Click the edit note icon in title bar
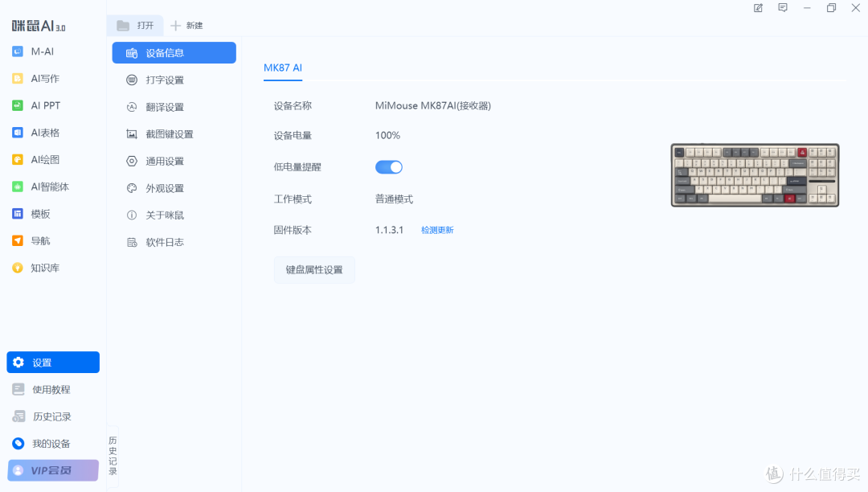The width and height of the screenshot is (868, 492). [759, 8]
